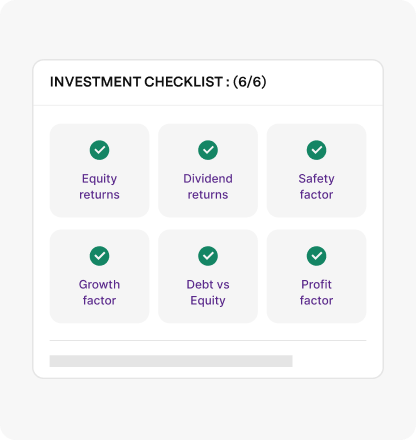The image size is (416, 440).
Task: Select the Growth factor label
Action: (x=99, y=292)
